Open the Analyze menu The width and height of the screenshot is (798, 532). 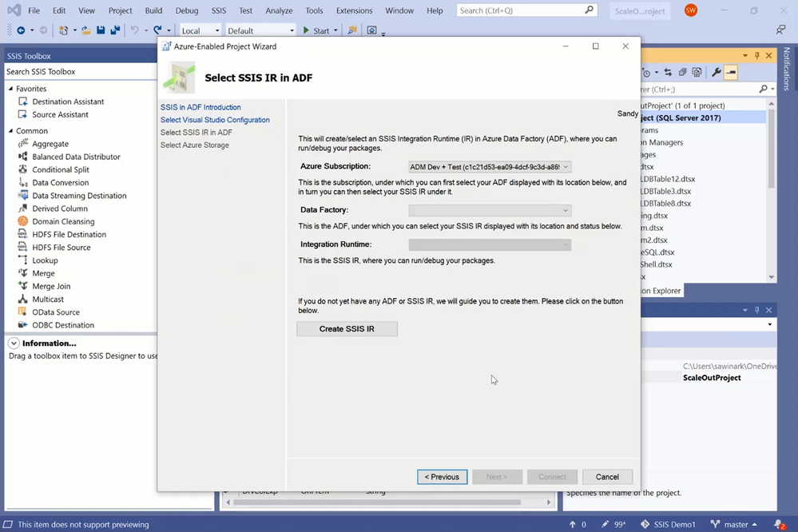[279, 10]
